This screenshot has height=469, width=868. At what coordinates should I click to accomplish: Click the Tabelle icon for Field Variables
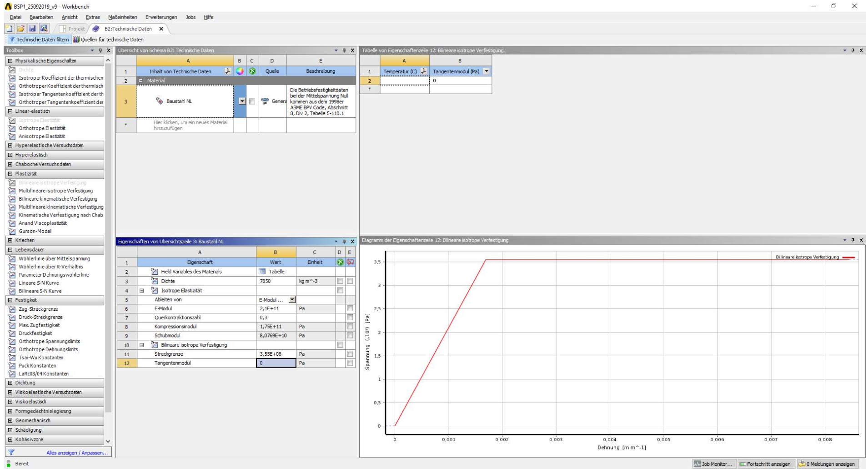point(262,272)
